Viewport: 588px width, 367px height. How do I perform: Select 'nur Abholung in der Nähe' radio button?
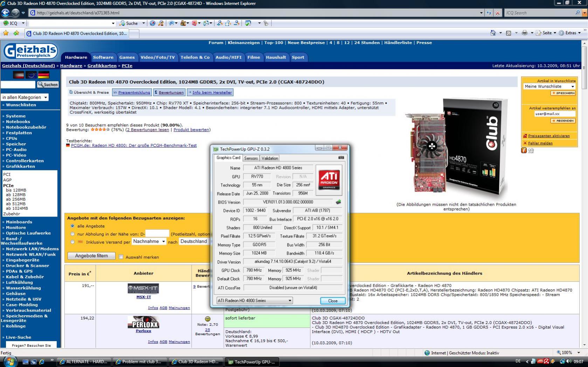coord(72,234)
